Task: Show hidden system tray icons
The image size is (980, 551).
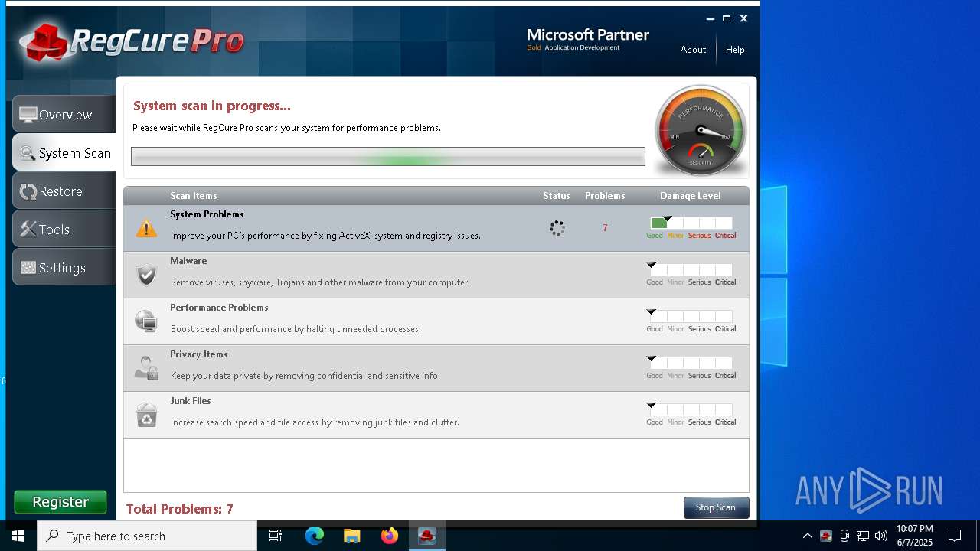Action: [807, 536]
